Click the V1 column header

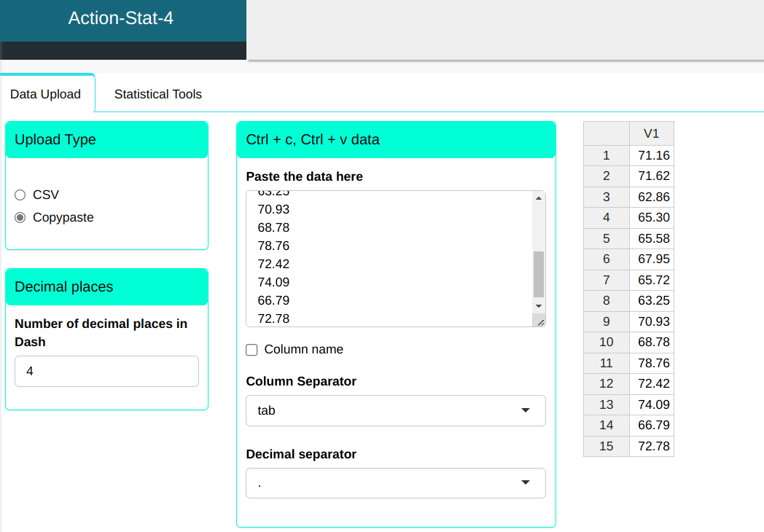(x=651, y=133)
